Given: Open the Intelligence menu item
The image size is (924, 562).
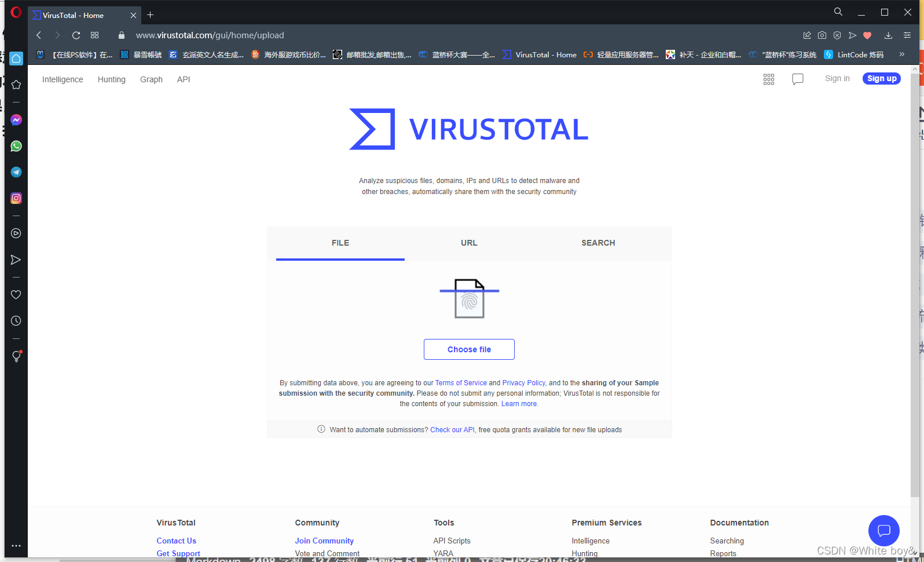Looking at the screenshot, I should pos(63,79).
